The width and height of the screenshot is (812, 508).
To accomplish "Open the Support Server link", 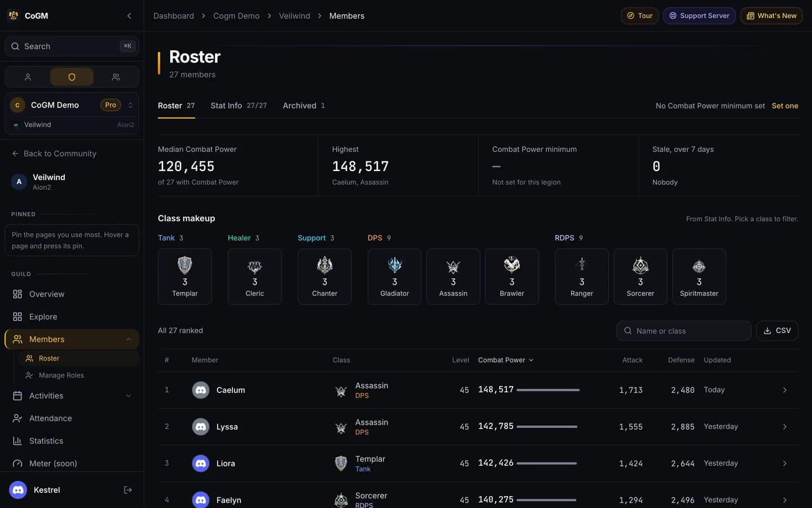I will 699,16.
